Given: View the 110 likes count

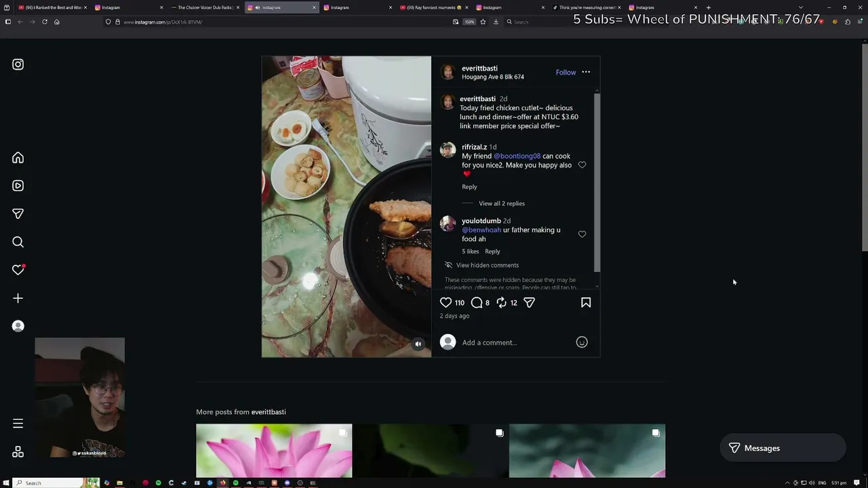Looking at the screenshot, I should 460,303.
